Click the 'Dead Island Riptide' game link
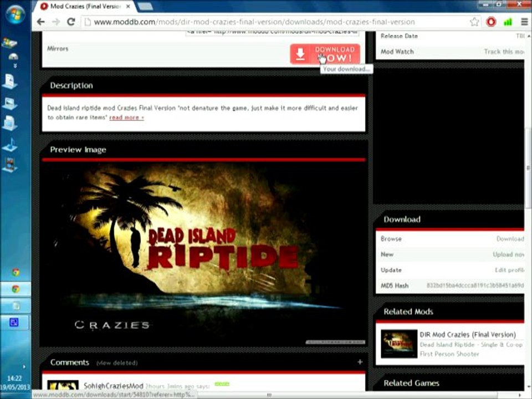532x399 pixels. pos(447,345)
